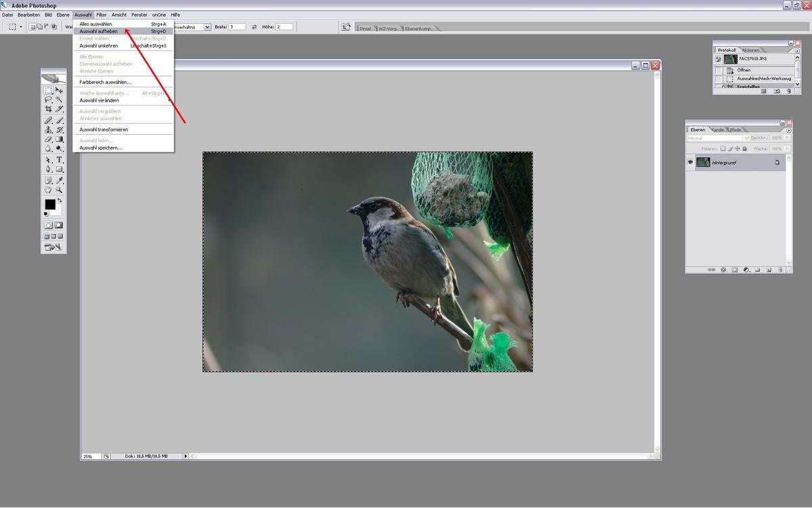Choose New selection mode in options bar
812x508 pixels.
click(x=32, y=27)
